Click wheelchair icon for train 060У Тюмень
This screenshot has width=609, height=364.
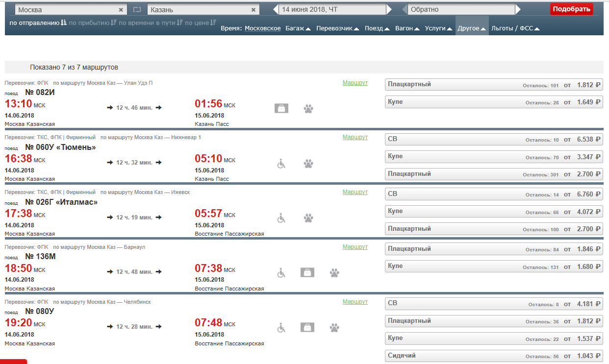(x=281, y=163)
